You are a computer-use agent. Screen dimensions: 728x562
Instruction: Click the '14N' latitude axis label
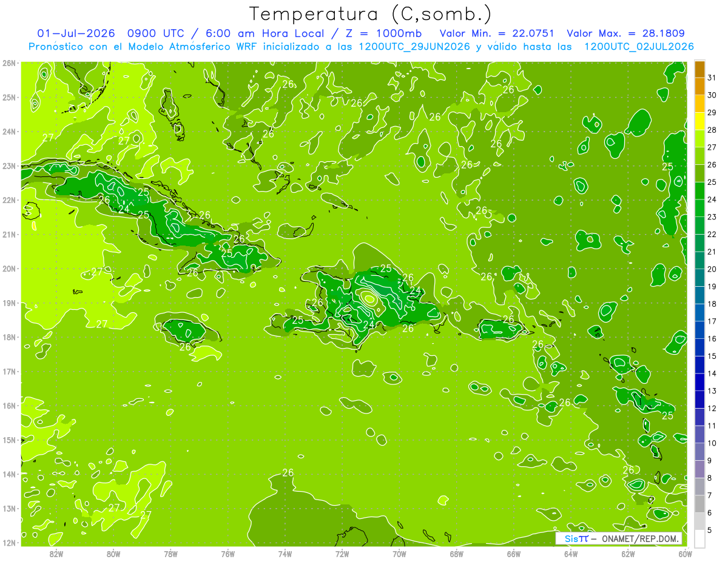pyautogui.click(x=9, y=474)
